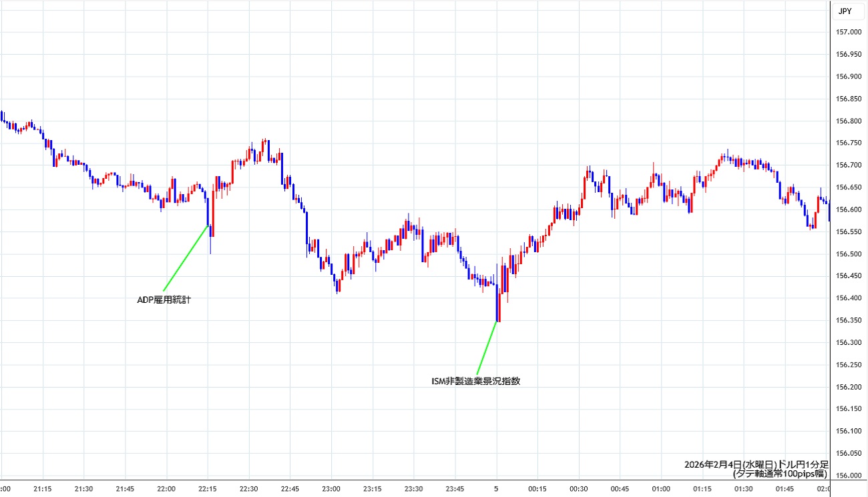Select the date-change marker labeled 5

pos(496,489)
